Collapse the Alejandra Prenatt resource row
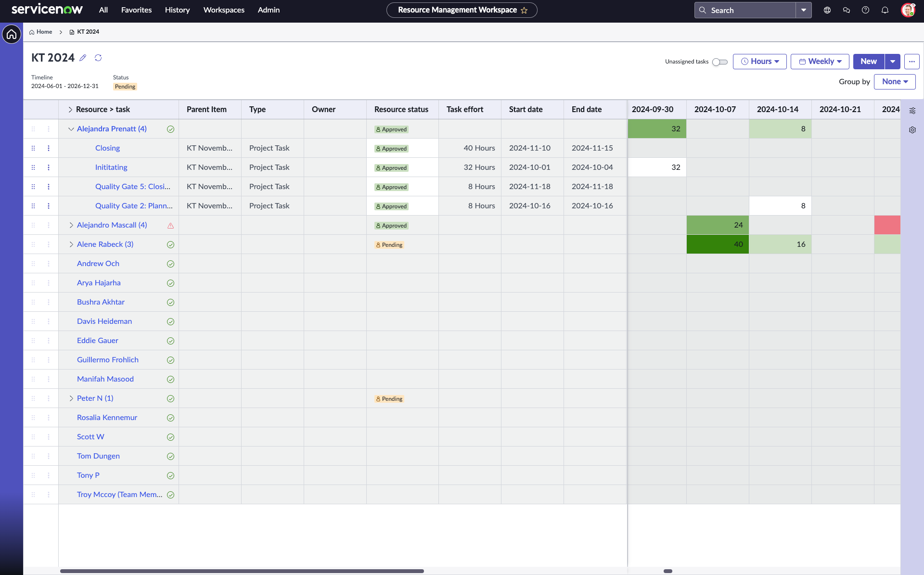The image size is (924, 575). 71,129
